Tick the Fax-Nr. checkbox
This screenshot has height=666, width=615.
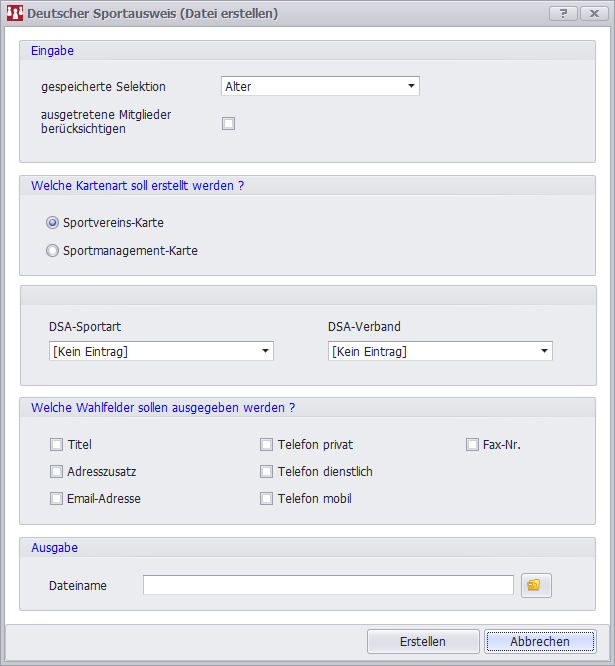point(472,445)
